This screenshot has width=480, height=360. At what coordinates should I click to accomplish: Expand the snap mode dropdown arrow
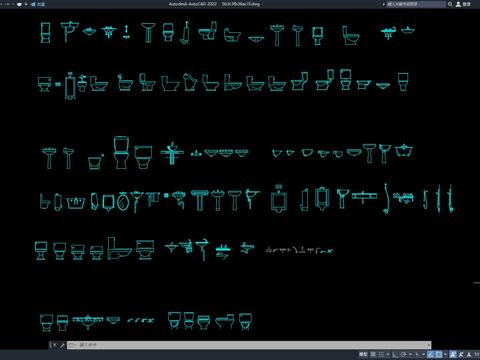coord(388,354)
